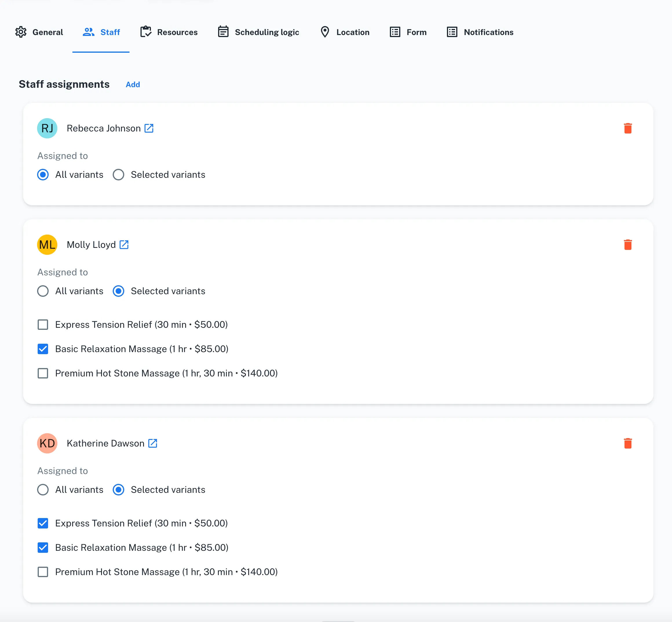Delete Rebecca Johnson staff assignment
The image size is (672, 622).
[x=628, y=128]
